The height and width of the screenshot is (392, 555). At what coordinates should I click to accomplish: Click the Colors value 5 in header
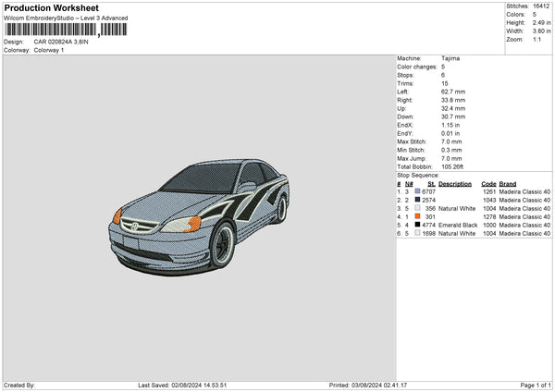click(535, 15)
